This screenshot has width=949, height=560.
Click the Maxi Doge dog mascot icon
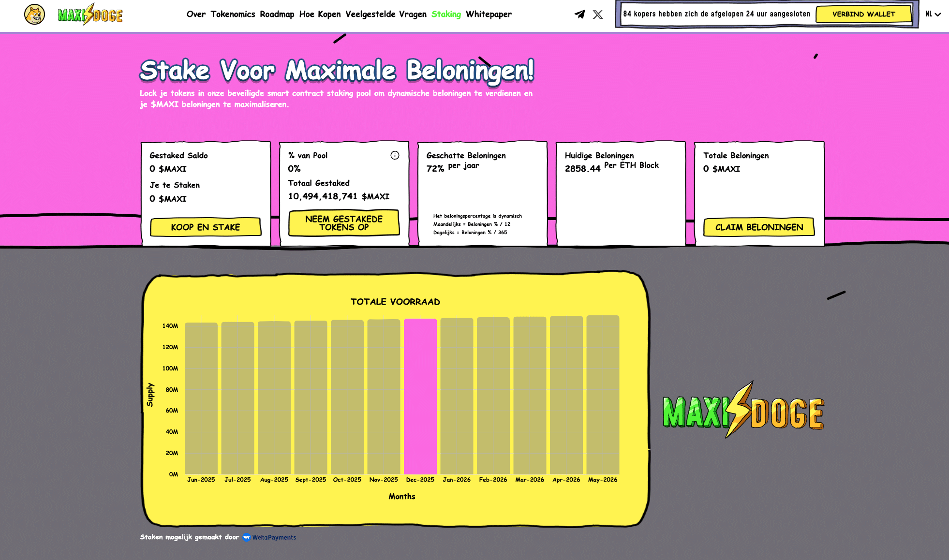34,15
